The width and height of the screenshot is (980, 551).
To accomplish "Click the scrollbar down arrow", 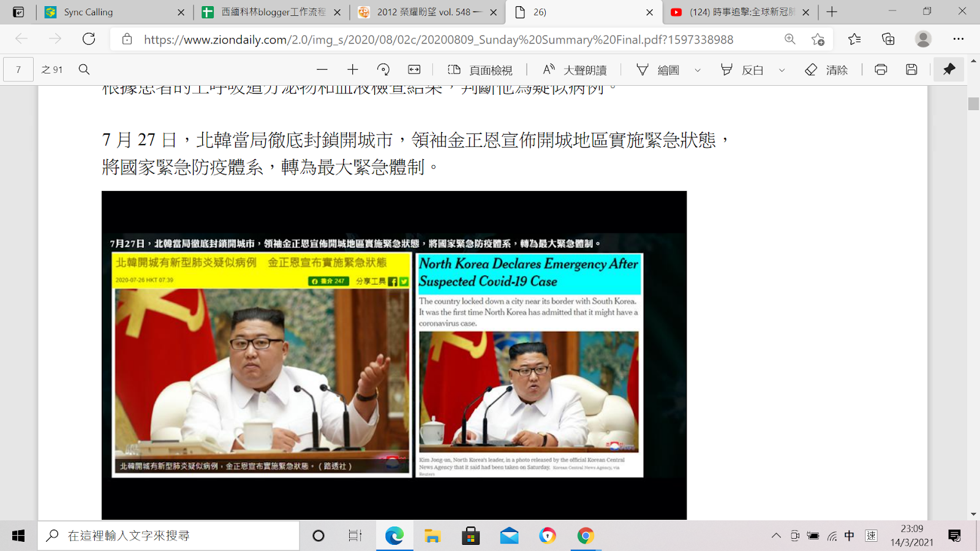I will coord(973,514).
